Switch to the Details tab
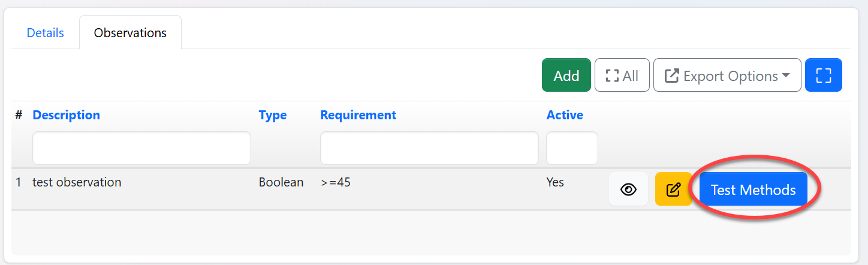The height and width of the screenshot is (265, 868). [x=46, y=33]
